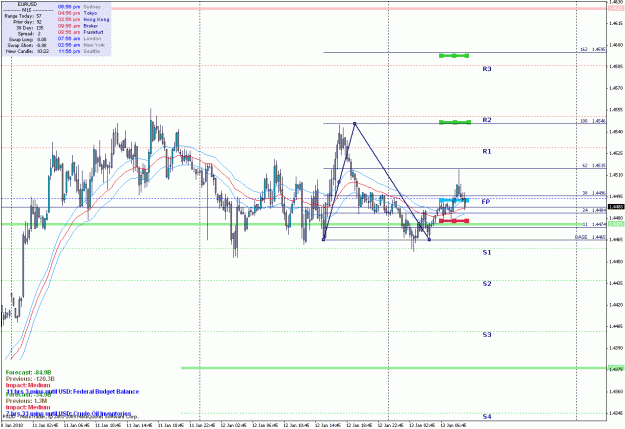The height and width of the screenshot is (429, 625).
Task: Click the S3 support label
Action: pyautogui.click(x=487, y=335)
